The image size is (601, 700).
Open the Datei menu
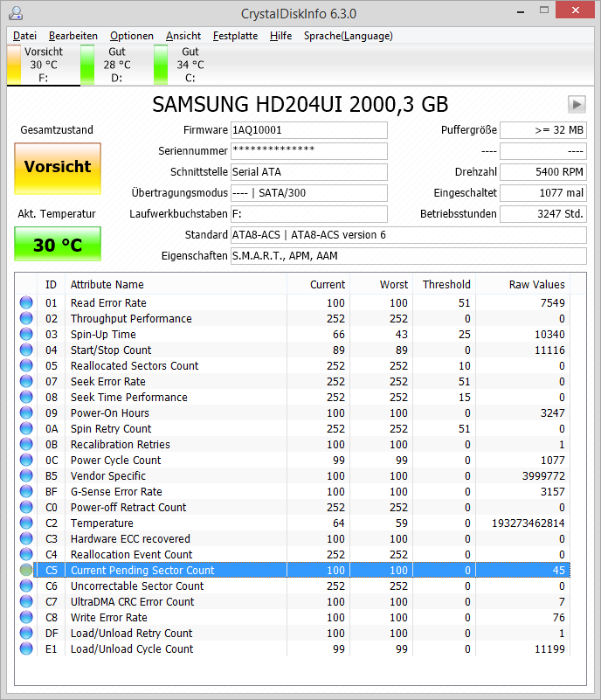[x=25, y=36]
